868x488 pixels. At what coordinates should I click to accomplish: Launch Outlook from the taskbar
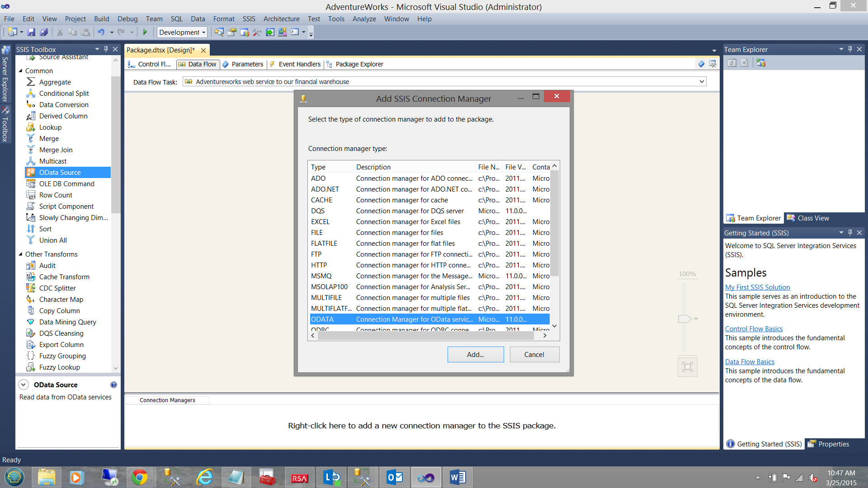point(395,477)
